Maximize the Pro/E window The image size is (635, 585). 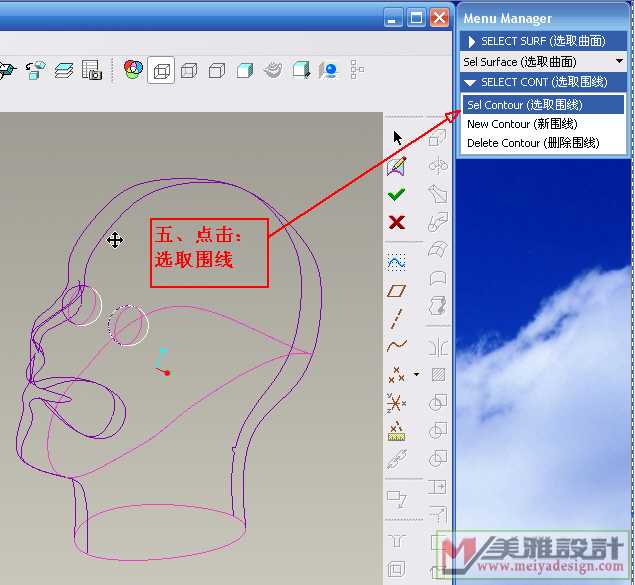click(416, 18)
